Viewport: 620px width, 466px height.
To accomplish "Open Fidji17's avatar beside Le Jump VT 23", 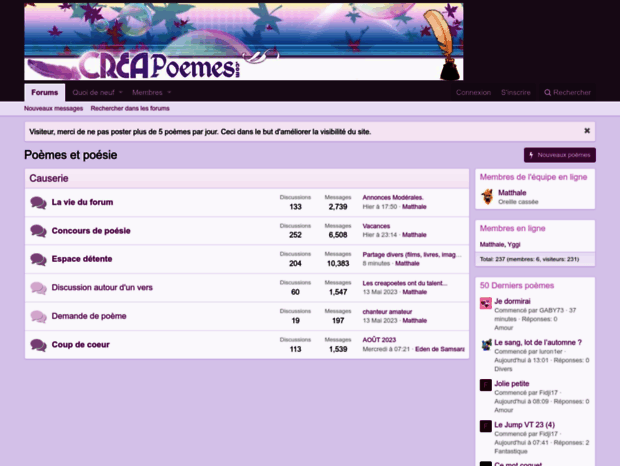I will 486,426.
